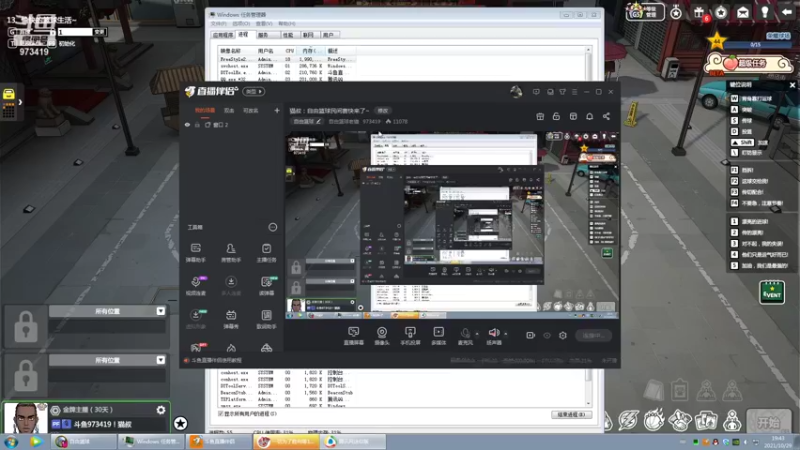The height and width of the screenshot is (450, 800).
Task: Expand the speaker options arrow
Action: [506, 334]
